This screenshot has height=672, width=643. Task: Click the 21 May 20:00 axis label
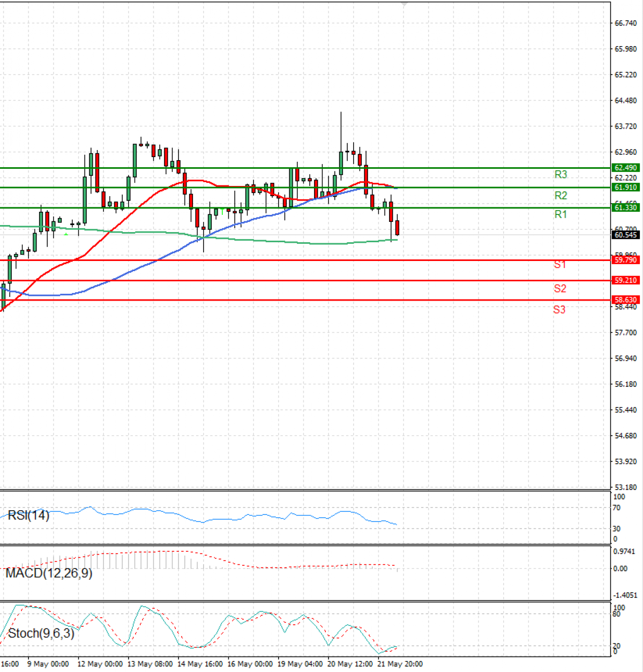click(399, 663)
